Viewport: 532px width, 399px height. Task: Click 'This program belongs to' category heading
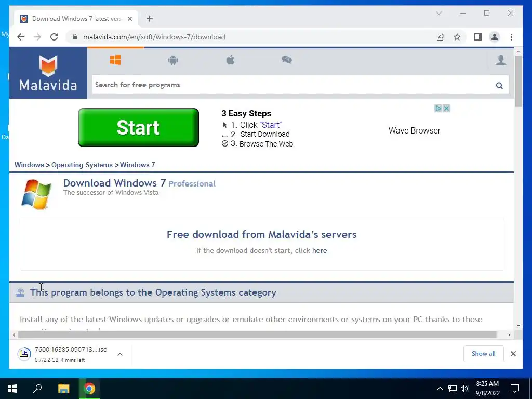(153, 292)
